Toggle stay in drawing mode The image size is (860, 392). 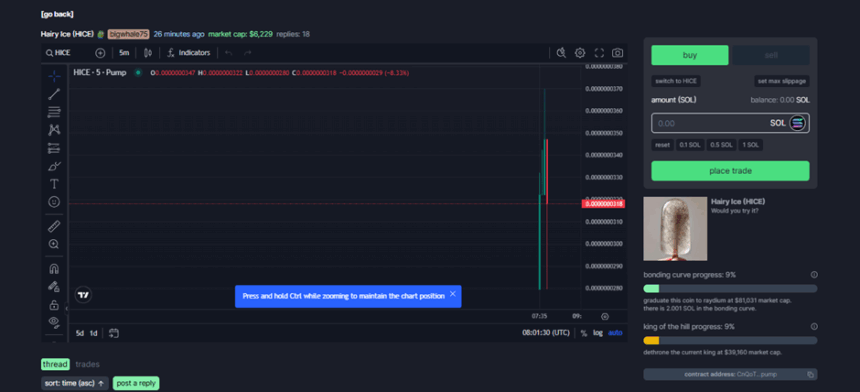54,287
